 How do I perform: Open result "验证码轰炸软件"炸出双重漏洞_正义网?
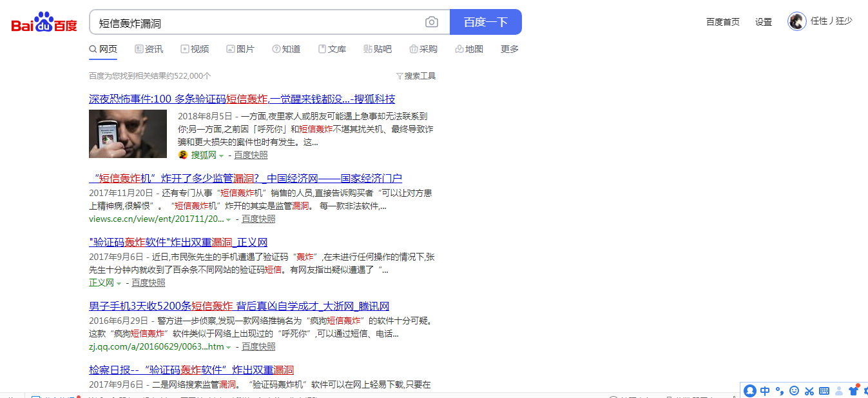[178, 243]
